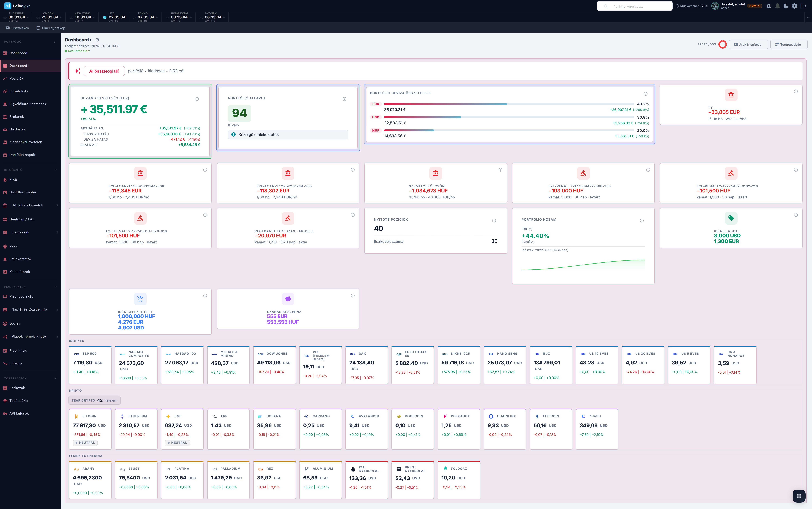The height and width of the screenshot is (509, 812).
Task: Click info icon on Hozam / Veszteség card
Action: [x=197, y=99]
